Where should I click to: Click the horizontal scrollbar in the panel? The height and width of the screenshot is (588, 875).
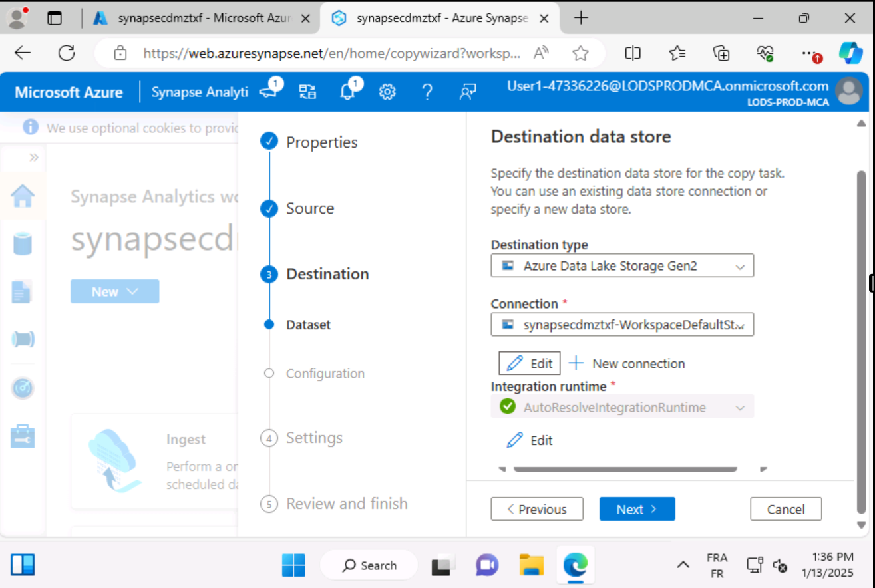[x=625, y=469]
